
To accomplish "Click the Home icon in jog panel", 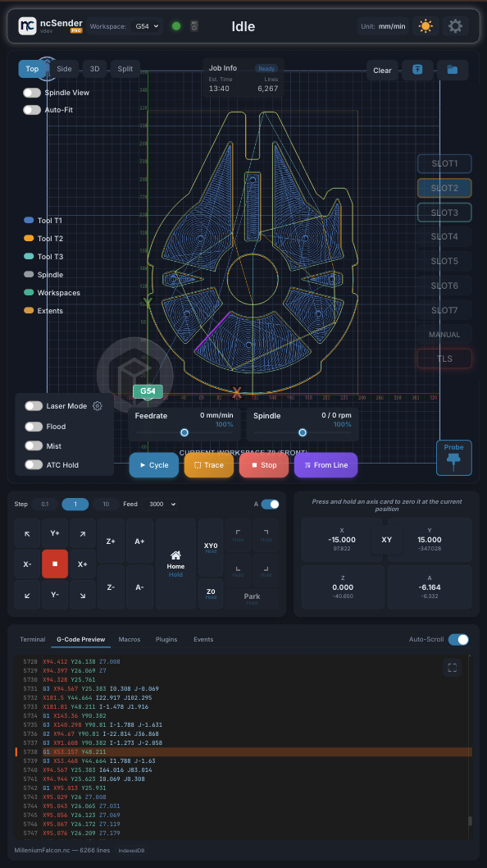I will tap(175, 555).
